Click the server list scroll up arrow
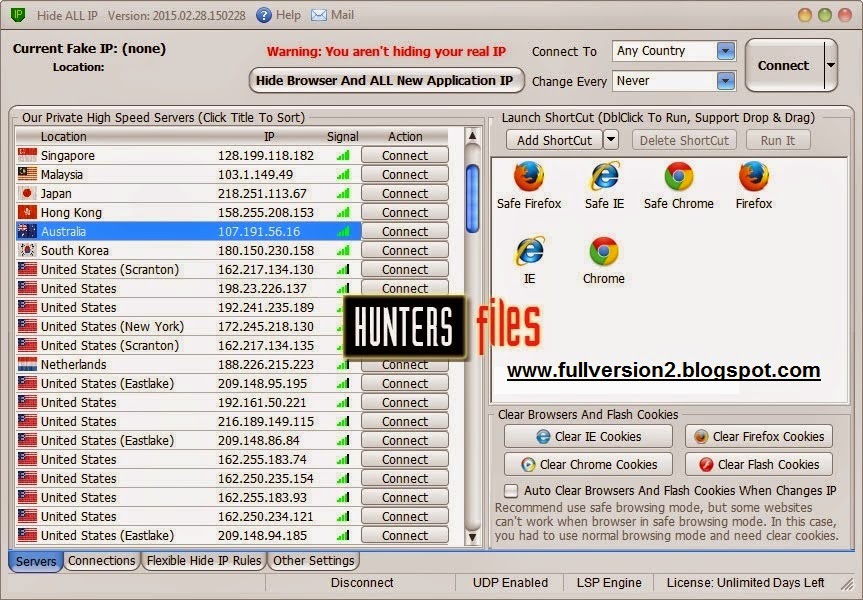The height and width of the screenshot is (600, 863). 472,135
